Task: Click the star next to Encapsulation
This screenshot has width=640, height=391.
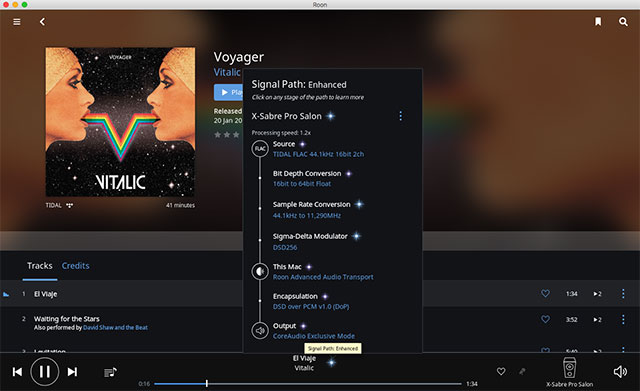Action: tap(325, 296)
